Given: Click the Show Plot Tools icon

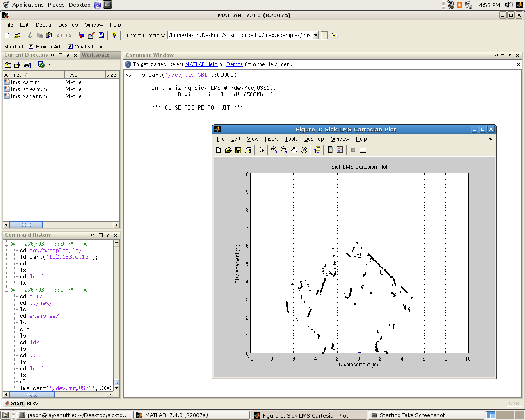Looking at the screenshot, I should pyautogui.click(x=363, y=150).
